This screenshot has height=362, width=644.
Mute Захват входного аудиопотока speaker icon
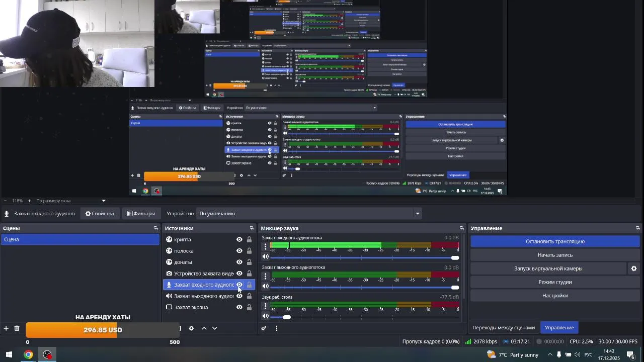(x=266, y=257)
